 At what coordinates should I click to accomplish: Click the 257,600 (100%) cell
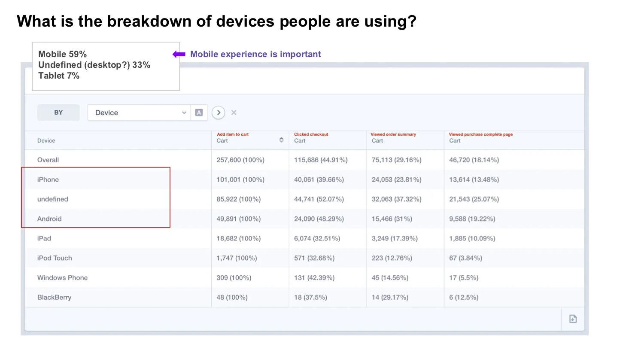240,160
